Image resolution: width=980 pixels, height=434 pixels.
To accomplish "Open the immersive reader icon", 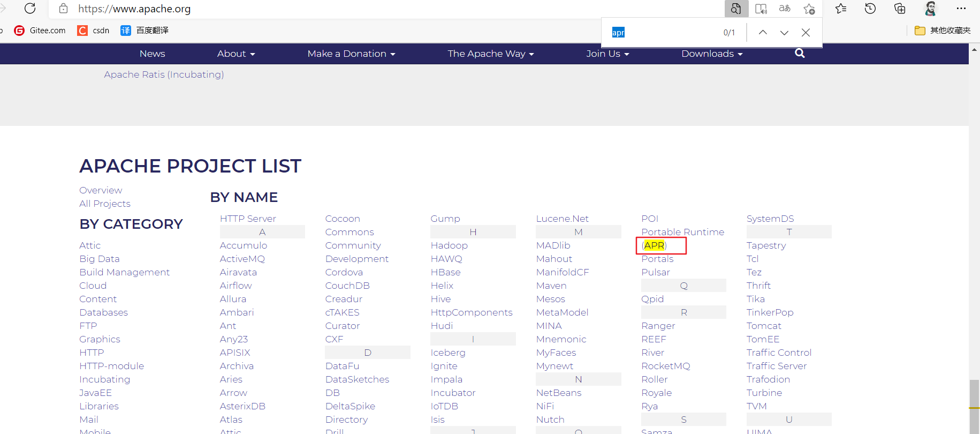I will (761, 9).
